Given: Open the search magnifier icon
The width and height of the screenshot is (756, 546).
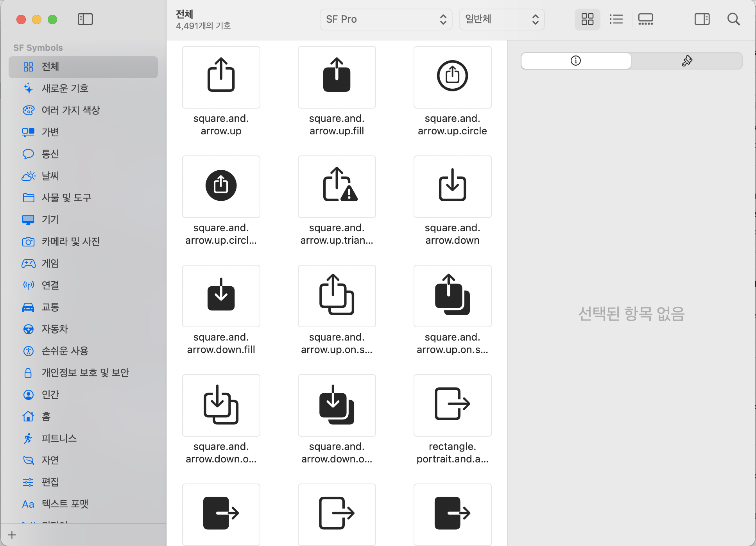Looking at the screenshot, I should 733,19.
